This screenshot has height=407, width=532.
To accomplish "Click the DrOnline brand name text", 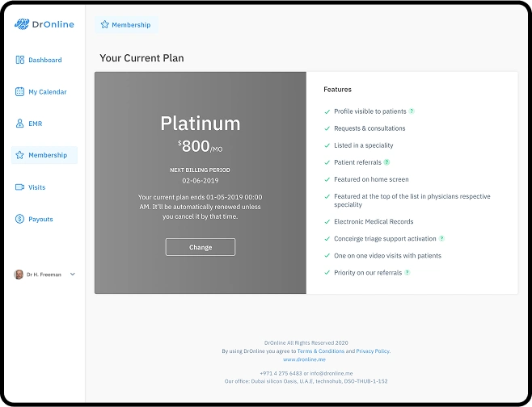I will point(53,24).
